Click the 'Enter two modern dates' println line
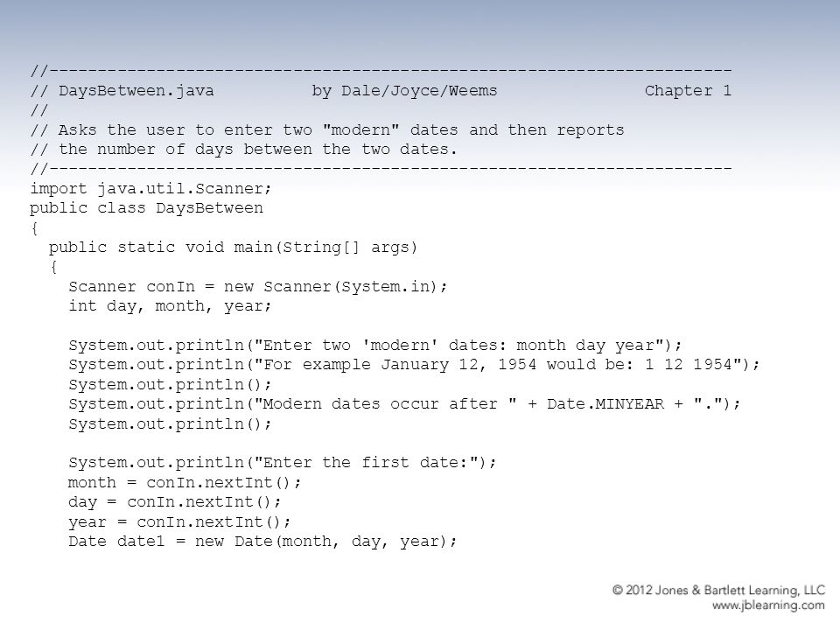The image size is (840, 630). click(x=374, y=345)
